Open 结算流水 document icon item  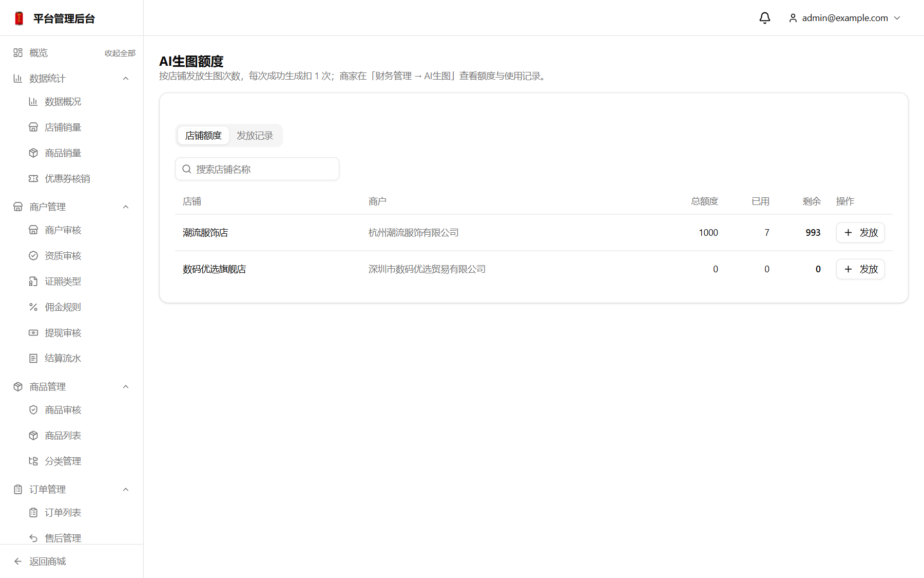[33, 359]
